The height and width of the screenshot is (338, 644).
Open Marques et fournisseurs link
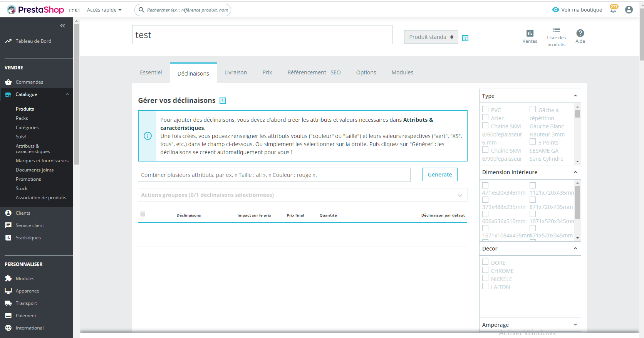tap(42, 161)
